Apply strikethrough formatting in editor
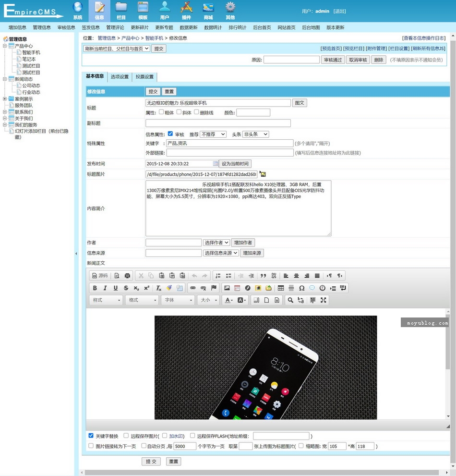This screenshot has height=476, width=456. click(x=126, y=288)
